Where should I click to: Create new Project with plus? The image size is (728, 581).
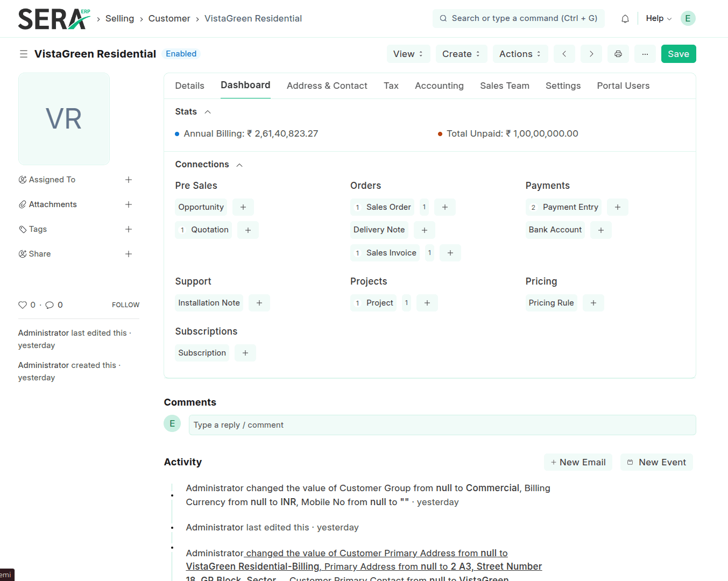tap(427, 303)
